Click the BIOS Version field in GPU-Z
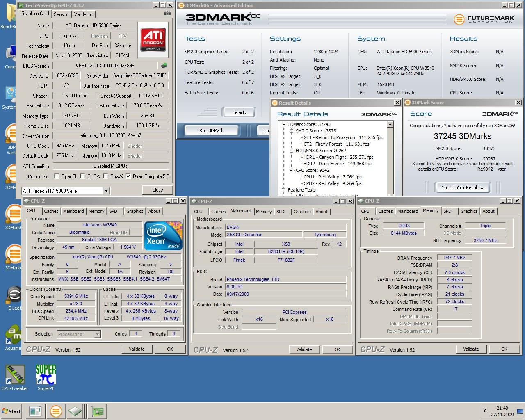This screenshot has width=525, height=420. click(105, 66)
